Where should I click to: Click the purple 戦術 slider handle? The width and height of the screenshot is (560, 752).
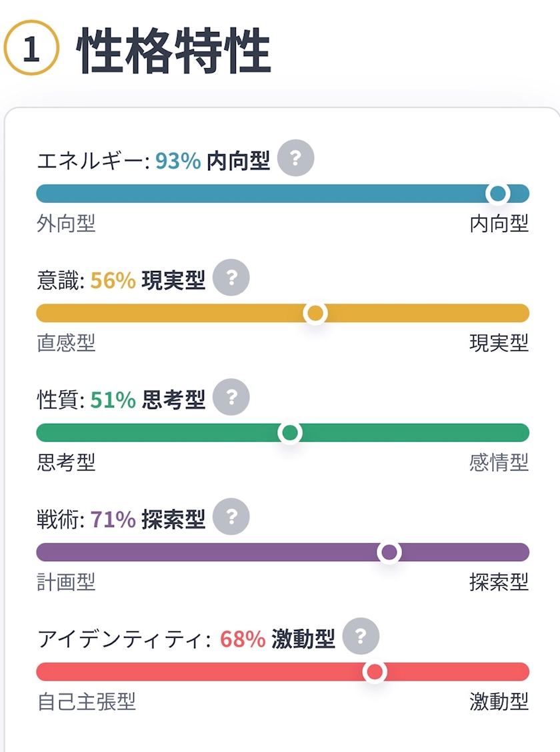[389, 552]
